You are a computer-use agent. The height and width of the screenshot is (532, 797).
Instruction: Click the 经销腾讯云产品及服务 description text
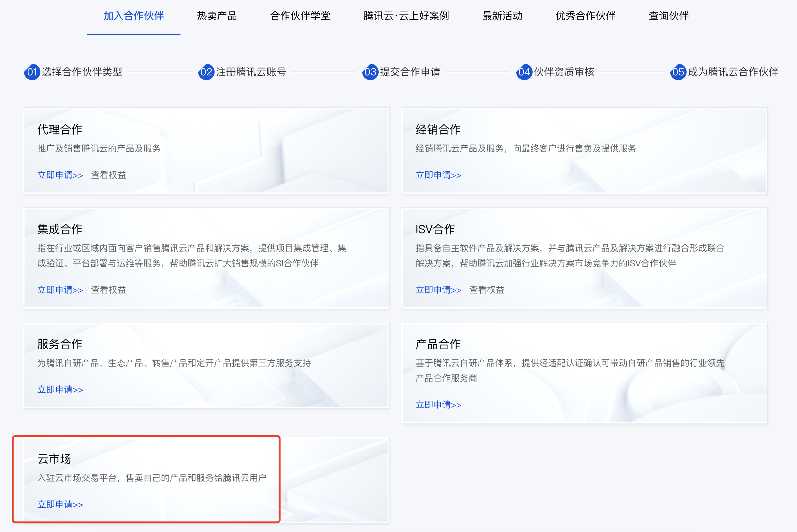point(526,148)
